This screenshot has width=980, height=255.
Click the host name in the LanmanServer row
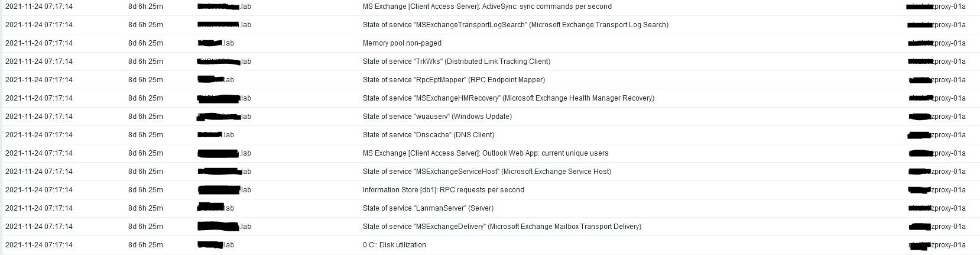tap(216, 208)
